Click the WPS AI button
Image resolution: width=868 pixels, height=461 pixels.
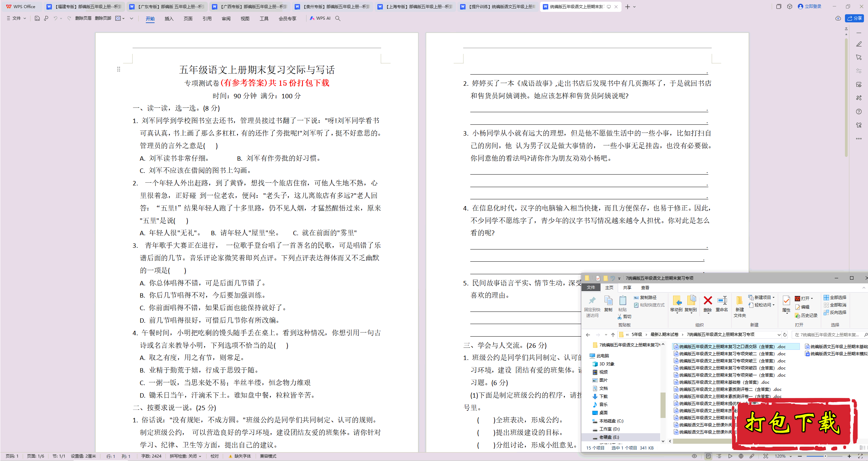coord(320,18)
